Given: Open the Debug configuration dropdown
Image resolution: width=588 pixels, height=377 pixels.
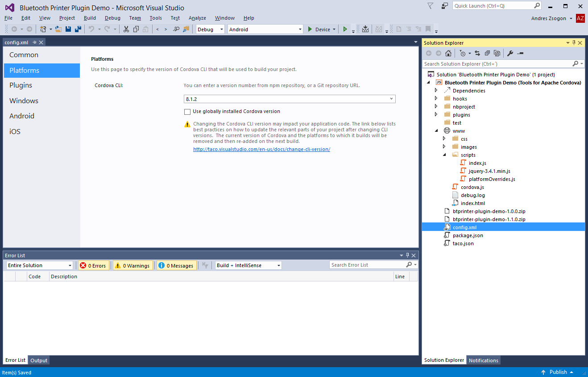Looking at the screenshot, I should coord(211,29).
